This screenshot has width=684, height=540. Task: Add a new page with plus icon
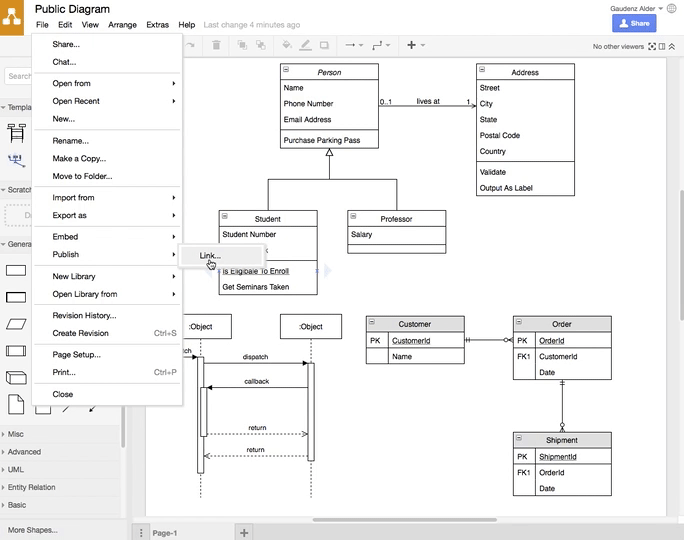click(x=244, y=532)
